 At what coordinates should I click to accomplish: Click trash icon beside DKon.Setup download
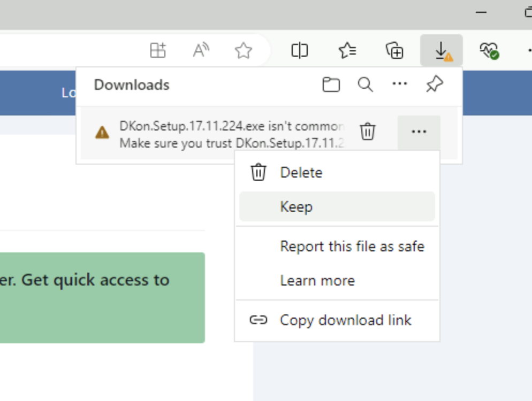pos(368,132)
